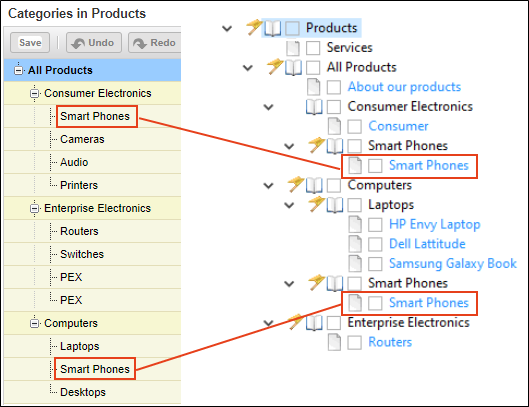Click the page icon next to Services

(x=293, y=48)
